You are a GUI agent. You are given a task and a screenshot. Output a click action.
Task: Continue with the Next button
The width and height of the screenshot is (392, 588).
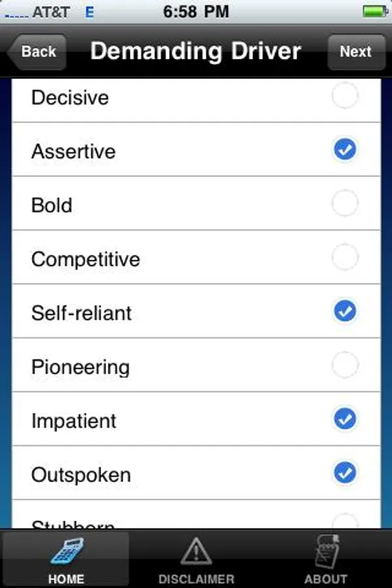[x=356, y=52]
